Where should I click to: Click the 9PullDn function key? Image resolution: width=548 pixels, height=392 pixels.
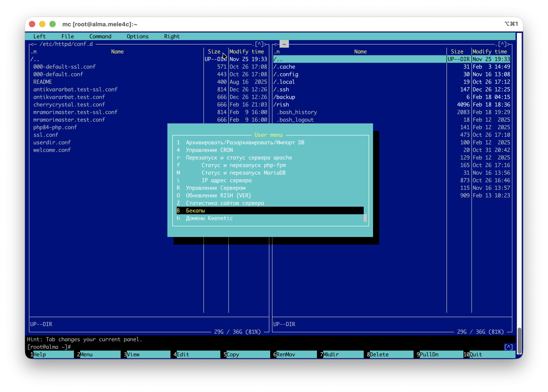pyautogui.click(x=429, y=354)
